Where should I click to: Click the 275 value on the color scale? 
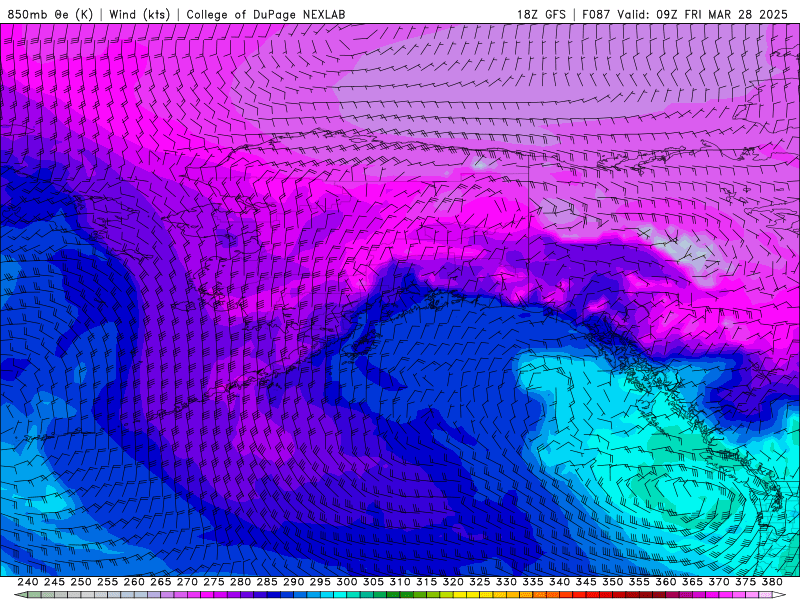coord(213,582)
